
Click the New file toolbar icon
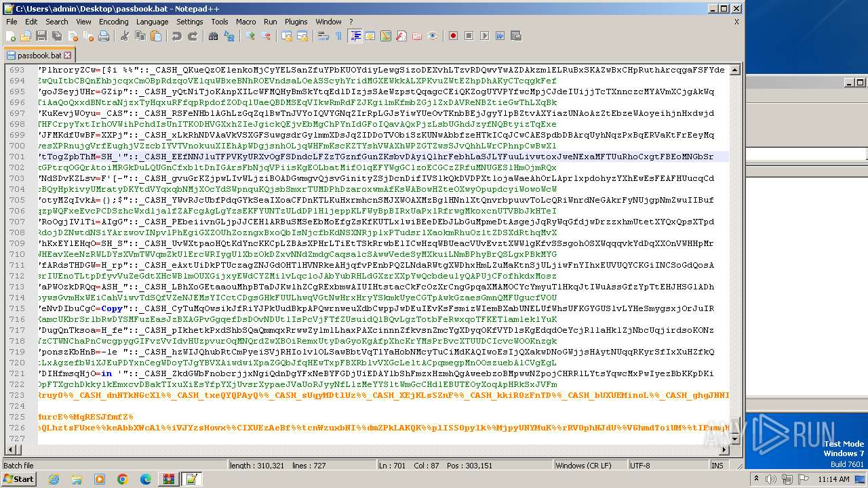11,36
